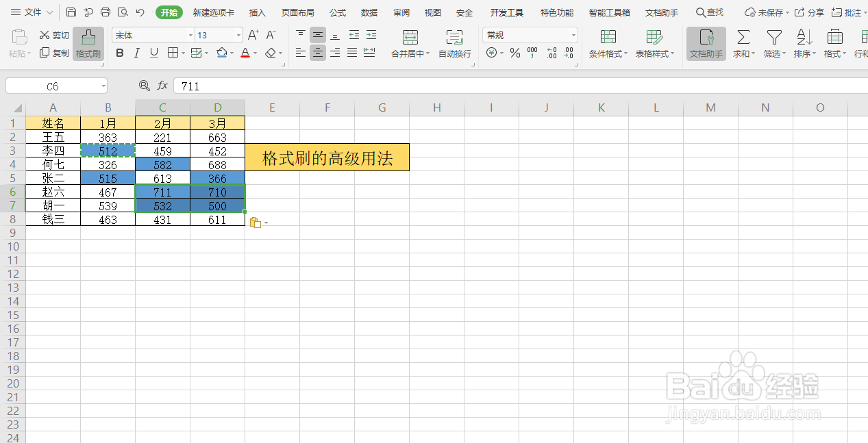This screenshot has height=443, width=868.
Task: Click the Copy (复制) button
Action: point(54,53)
